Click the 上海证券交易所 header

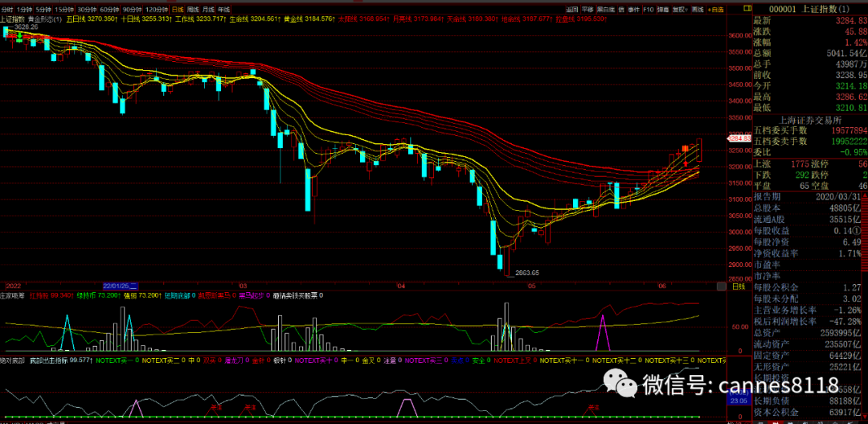pyautogui.click(x=810, y=119)
